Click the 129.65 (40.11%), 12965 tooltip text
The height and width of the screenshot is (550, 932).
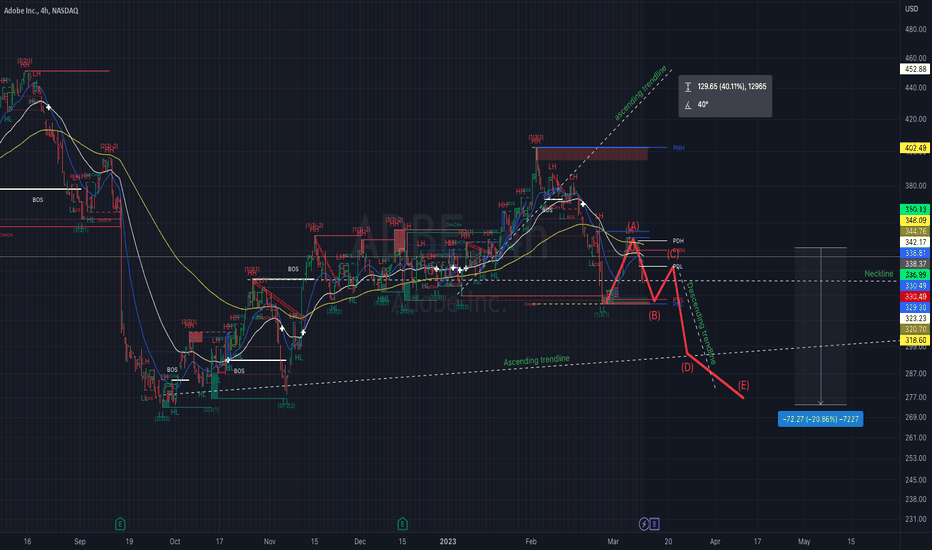pos(732,87)
